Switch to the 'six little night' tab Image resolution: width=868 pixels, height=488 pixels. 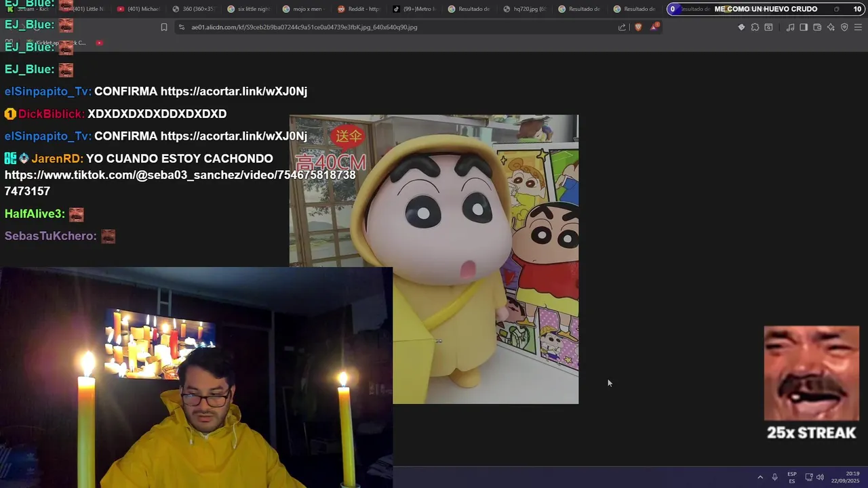[248, 9]
